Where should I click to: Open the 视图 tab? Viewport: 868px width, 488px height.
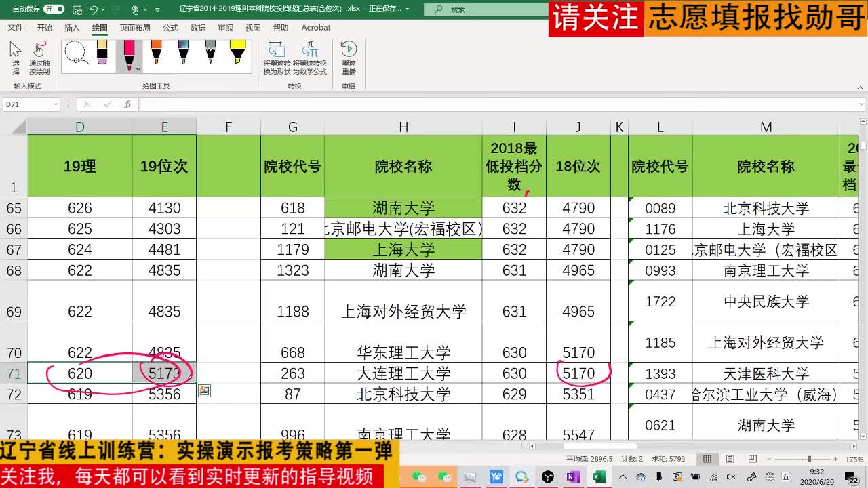[x=253, y=28]
